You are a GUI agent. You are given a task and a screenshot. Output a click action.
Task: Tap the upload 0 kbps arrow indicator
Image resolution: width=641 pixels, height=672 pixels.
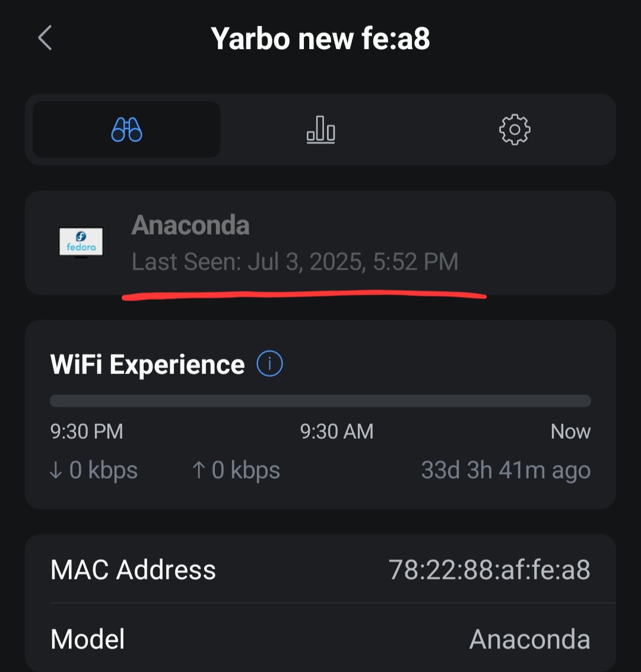click(x=236, y=470)
